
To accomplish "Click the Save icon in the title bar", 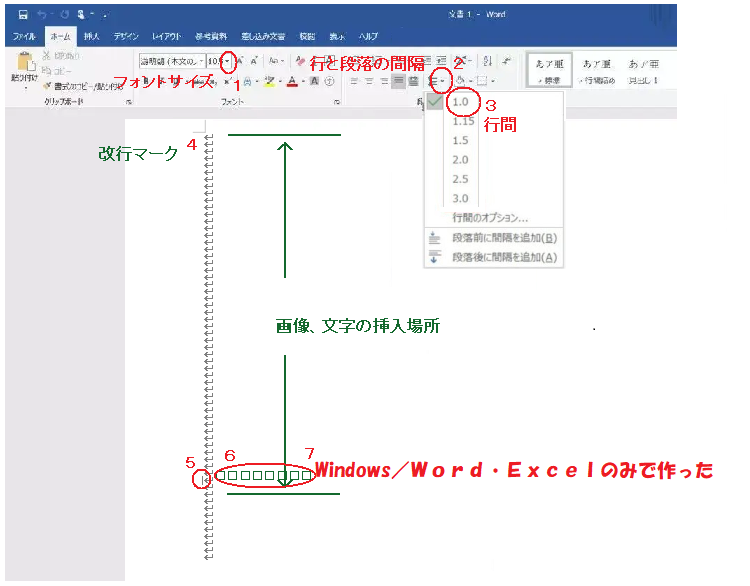I will coord(22,15).
